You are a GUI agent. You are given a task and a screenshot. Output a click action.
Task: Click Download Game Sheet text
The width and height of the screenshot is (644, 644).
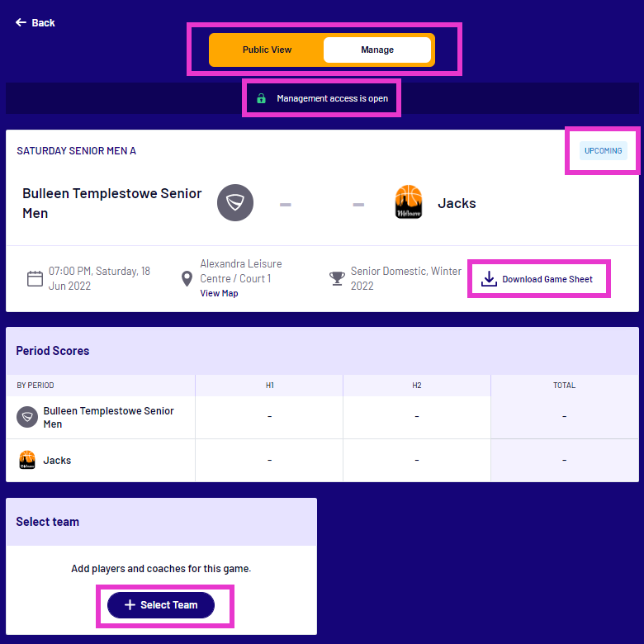(x=547, y=279)
